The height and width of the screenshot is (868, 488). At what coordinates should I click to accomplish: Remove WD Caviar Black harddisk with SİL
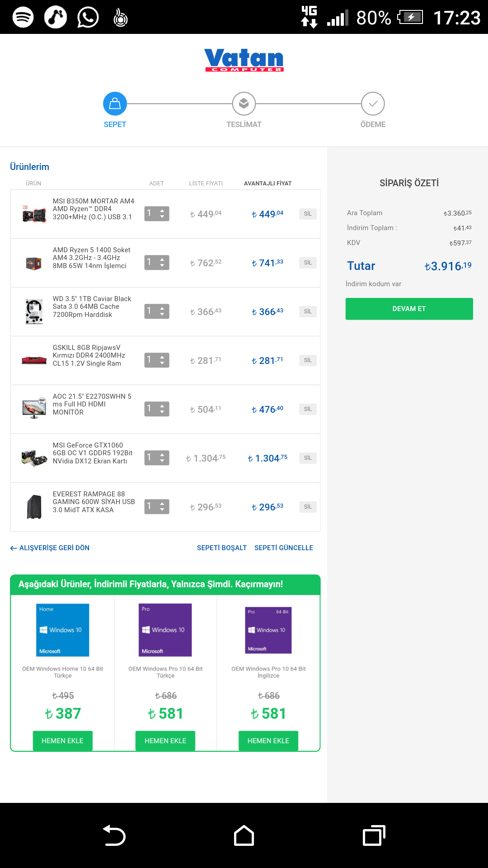(x=308, y=311)
